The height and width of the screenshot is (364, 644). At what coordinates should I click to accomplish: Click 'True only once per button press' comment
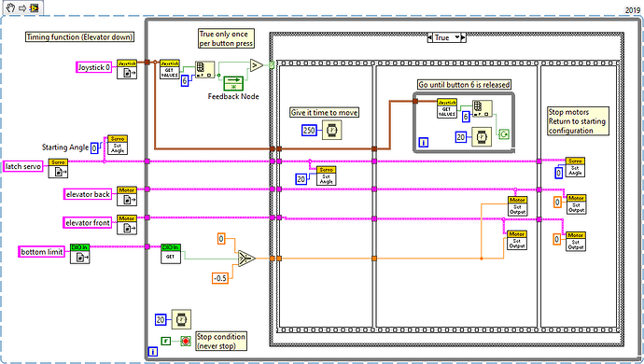click(x=226, y=38)
